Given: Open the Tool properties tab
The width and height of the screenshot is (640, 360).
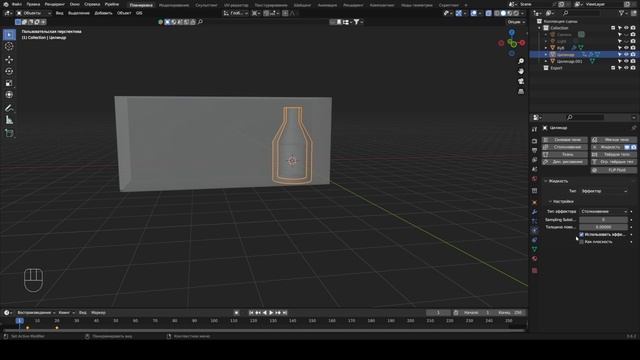Looking at the screenshot, I should (534, 129).
